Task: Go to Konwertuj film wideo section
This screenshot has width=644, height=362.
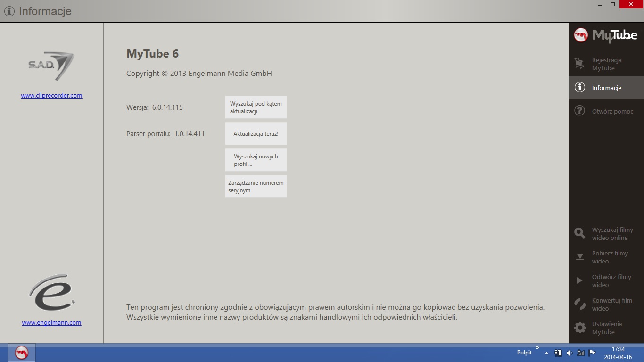Action: coord(606,304)
